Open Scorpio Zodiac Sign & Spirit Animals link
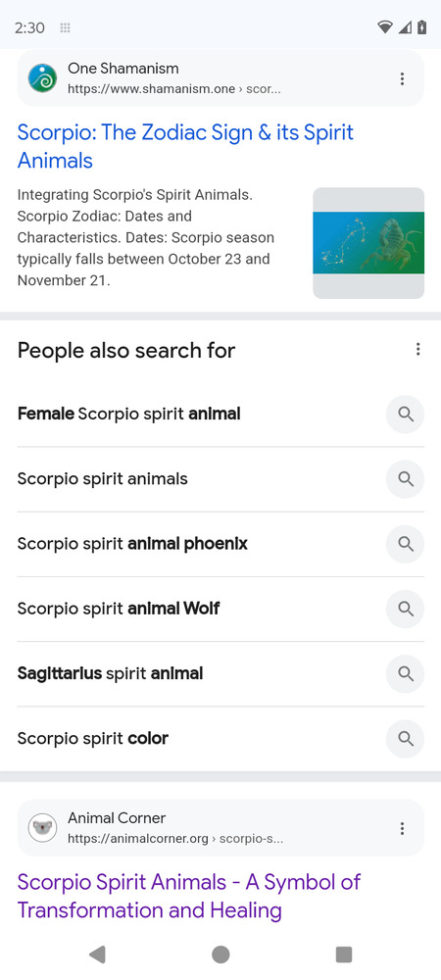 coord(185,146)
